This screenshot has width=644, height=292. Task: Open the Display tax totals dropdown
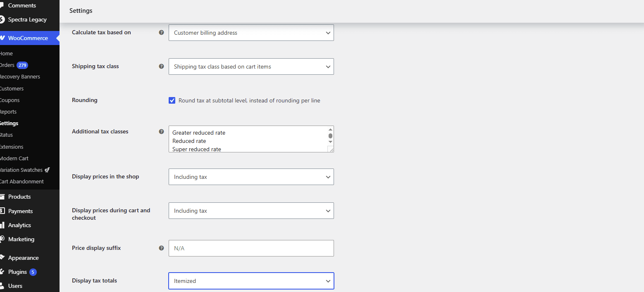click(x=251, y=281)
